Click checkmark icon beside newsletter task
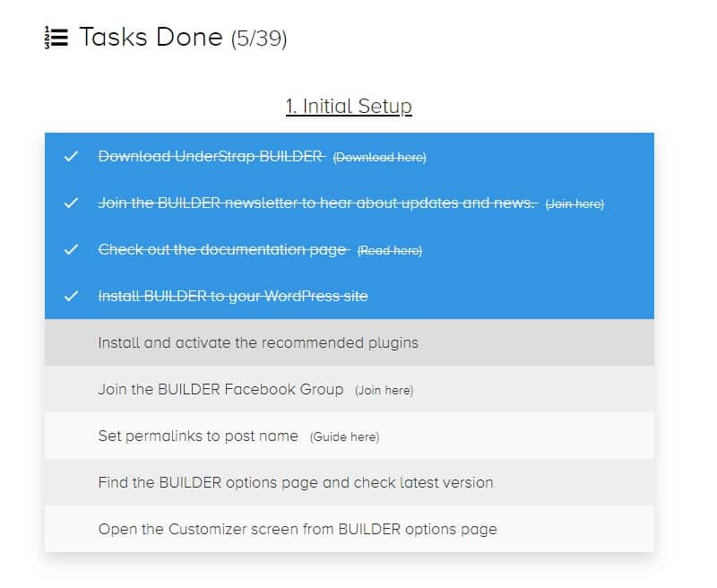This screenshot has height=588, width=717. [72, 203]
